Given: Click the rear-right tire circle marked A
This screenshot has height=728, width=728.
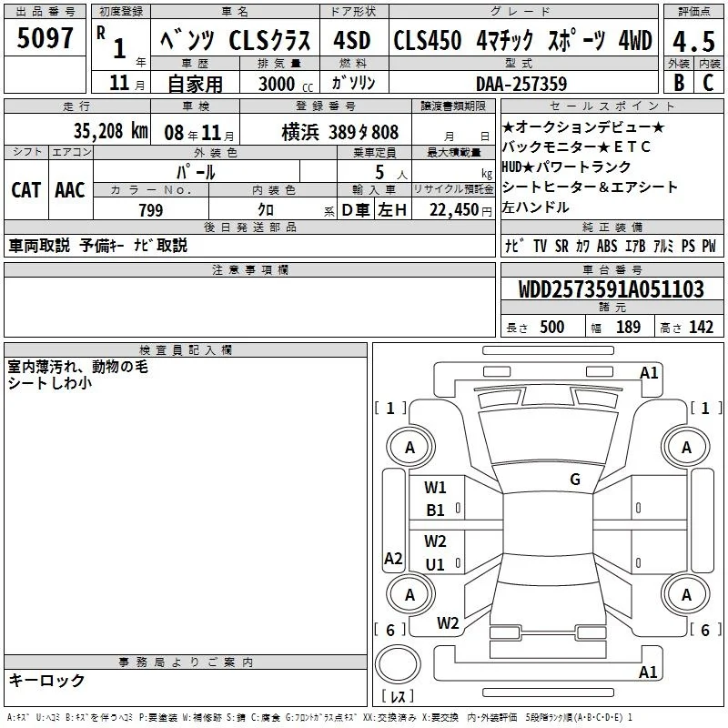Looking at the screenshot, I should point(686,594).
